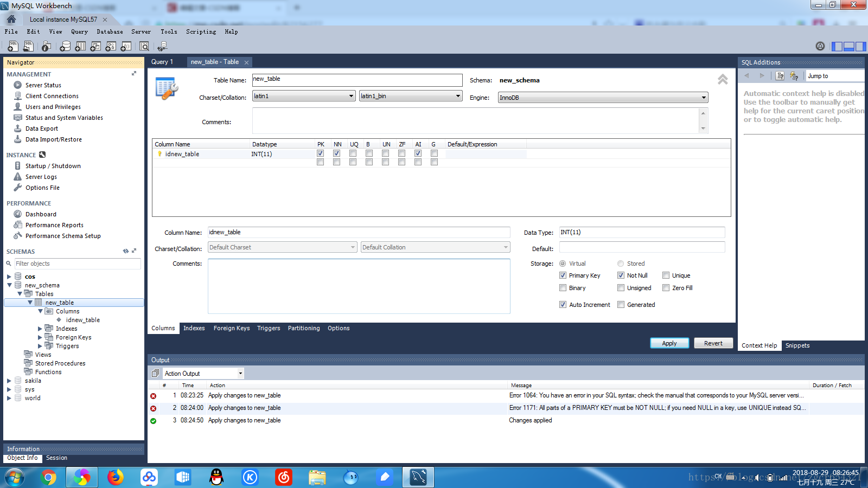Open the object inspector toolbar icon
Viewport: 868px width, 488px height.
pyautogui.click(x=47, y=46)
